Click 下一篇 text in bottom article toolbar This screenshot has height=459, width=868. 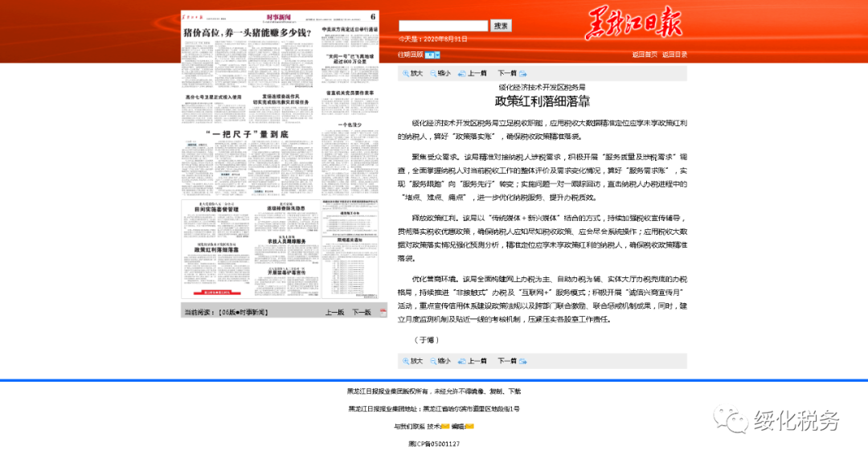click(507, 362)
